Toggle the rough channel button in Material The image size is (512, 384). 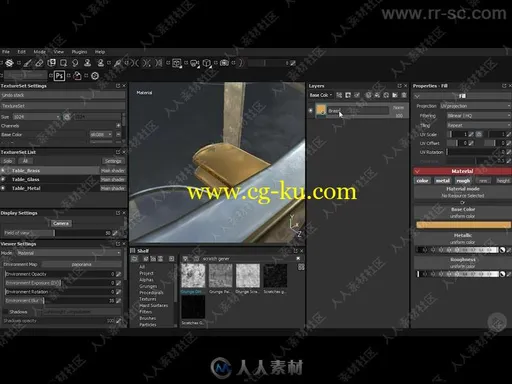click(463, 180)
